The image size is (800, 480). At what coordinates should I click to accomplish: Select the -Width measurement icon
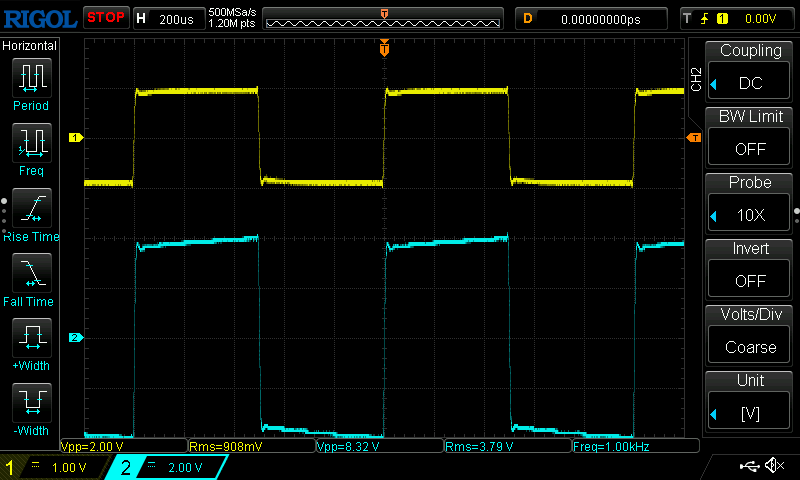point(32,402)
